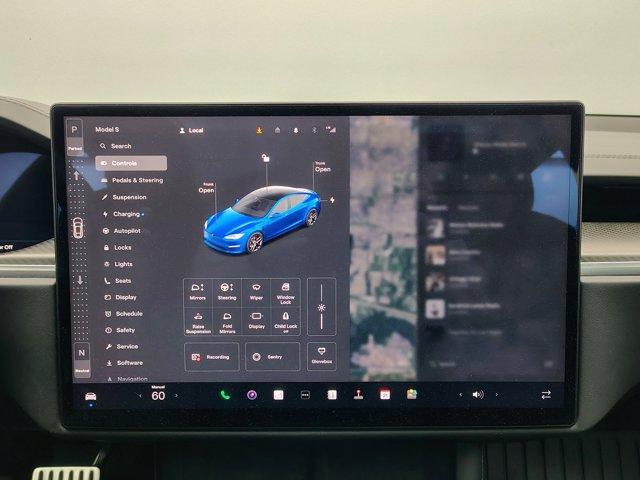Toggle dashcam Recording
The height and width of the screenshot is (480, 640).
pyautogui.click(x=211, y=357)
